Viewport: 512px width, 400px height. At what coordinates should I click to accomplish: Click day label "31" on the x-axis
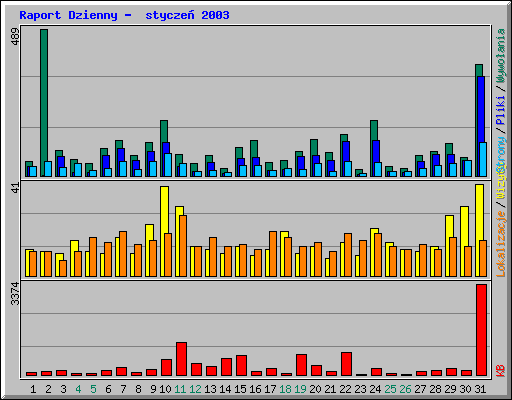click(x=480, y=389)
